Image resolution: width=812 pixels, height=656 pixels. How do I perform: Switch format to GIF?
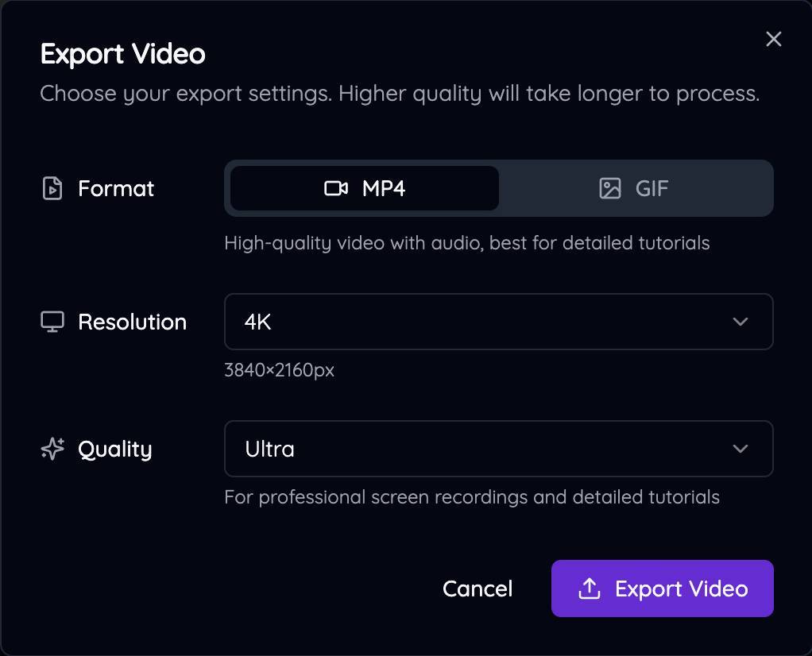tap(636, 188)
